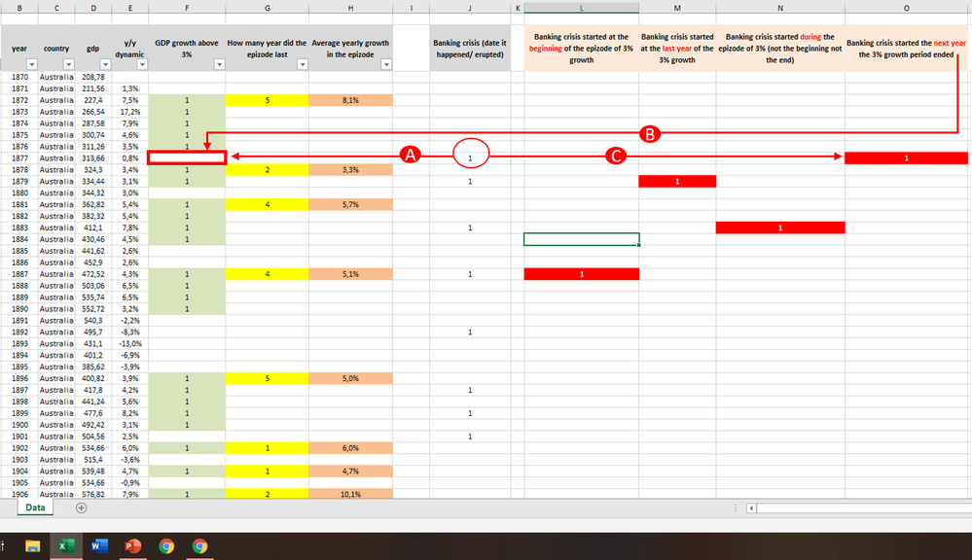Image resolution: width=972 pixels, height=560 pixels.
Task: Open the GDP growth above 3% filter dropdown
Action: tap(220, 64)
